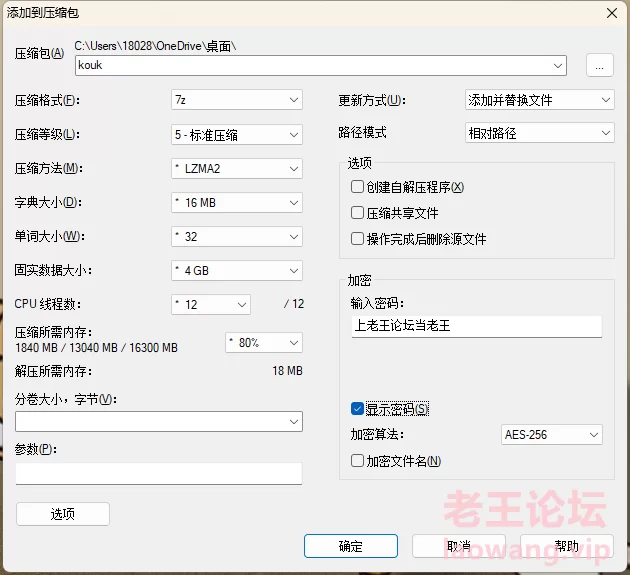This screenshot has height=575, width=630.
Task: Uncheck the 显示密码 checkbox
Action: tap(357, 409)
